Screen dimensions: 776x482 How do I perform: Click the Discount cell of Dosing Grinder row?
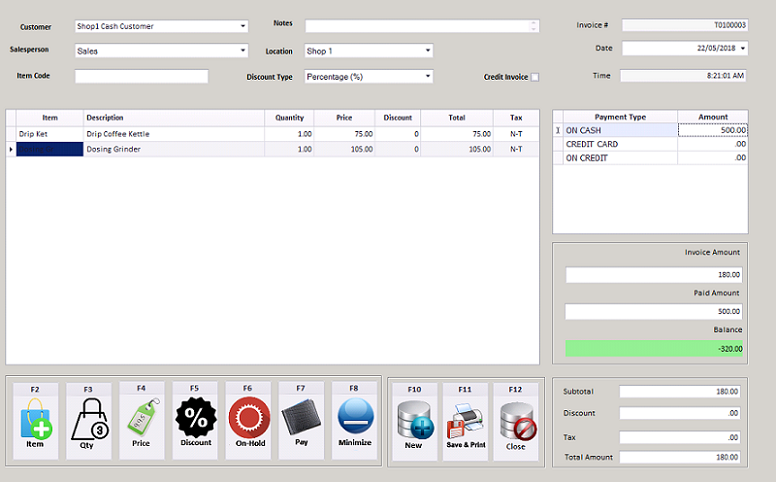397,149
